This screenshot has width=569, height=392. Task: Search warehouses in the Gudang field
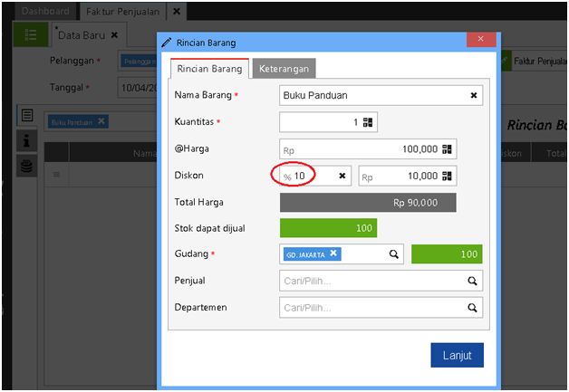[x=394, y=253]
